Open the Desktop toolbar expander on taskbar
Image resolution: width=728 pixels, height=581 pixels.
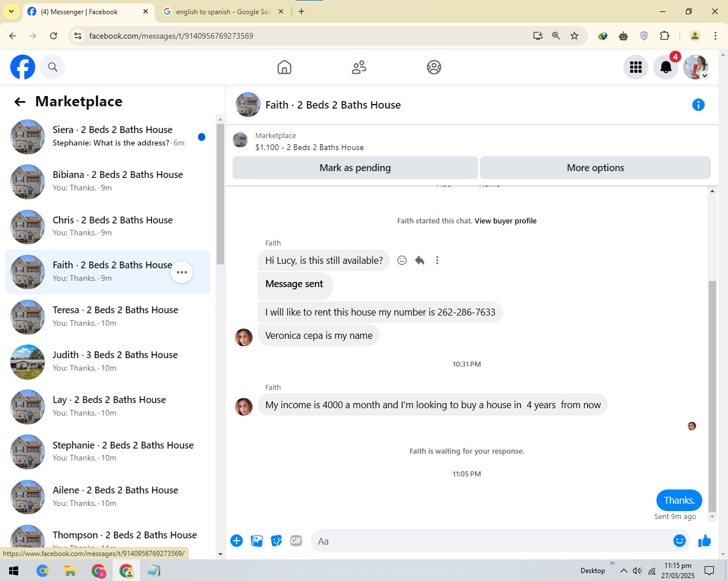613,563
